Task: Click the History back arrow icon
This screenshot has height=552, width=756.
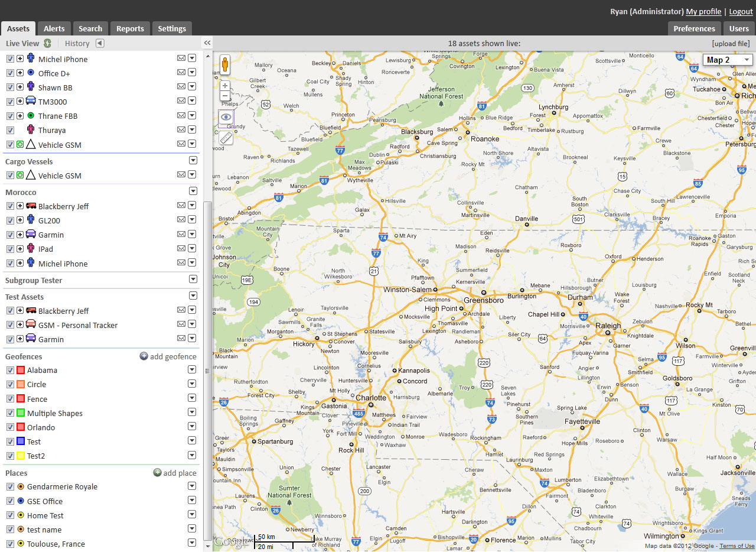Action: [x=100, y=43]
